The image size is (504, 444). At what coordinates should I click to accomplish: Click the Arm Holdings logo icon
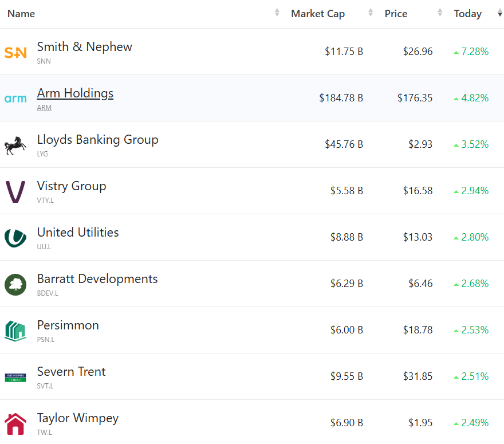15,99
